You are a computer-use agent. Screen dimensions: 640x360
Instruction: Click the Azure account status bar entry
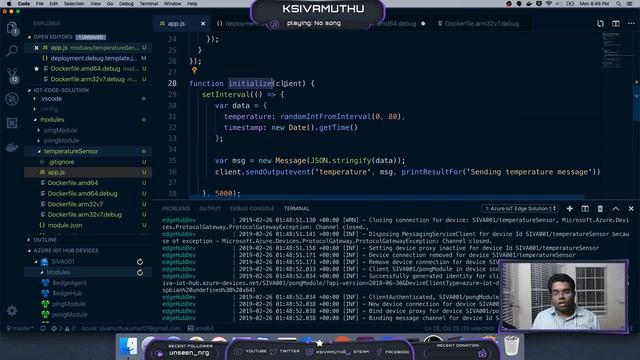coord(131,328)
